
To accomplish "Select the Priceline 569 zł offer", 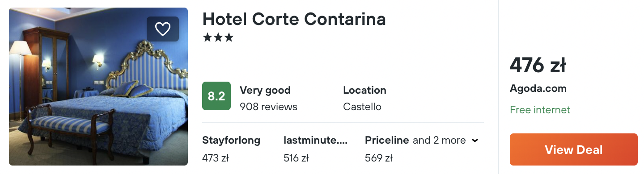I will point(387,149).
